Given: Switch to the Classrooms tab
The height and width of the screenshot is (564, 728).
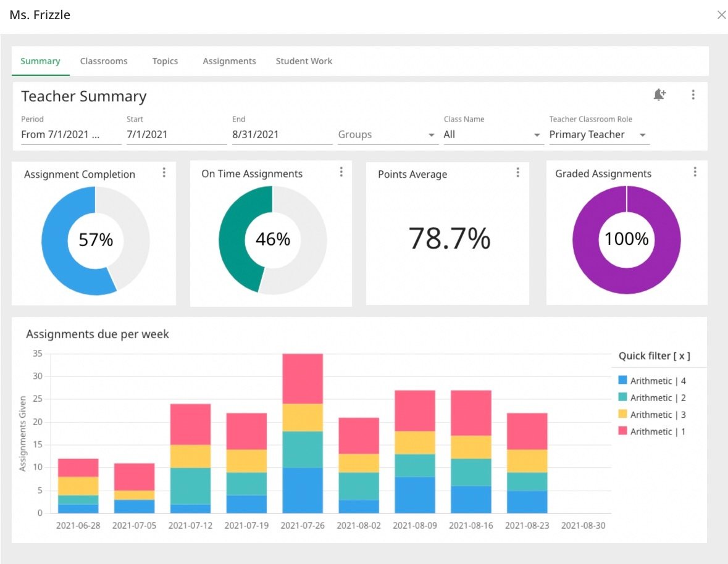Looking at the screenshot, I should (x=104, y=61).
